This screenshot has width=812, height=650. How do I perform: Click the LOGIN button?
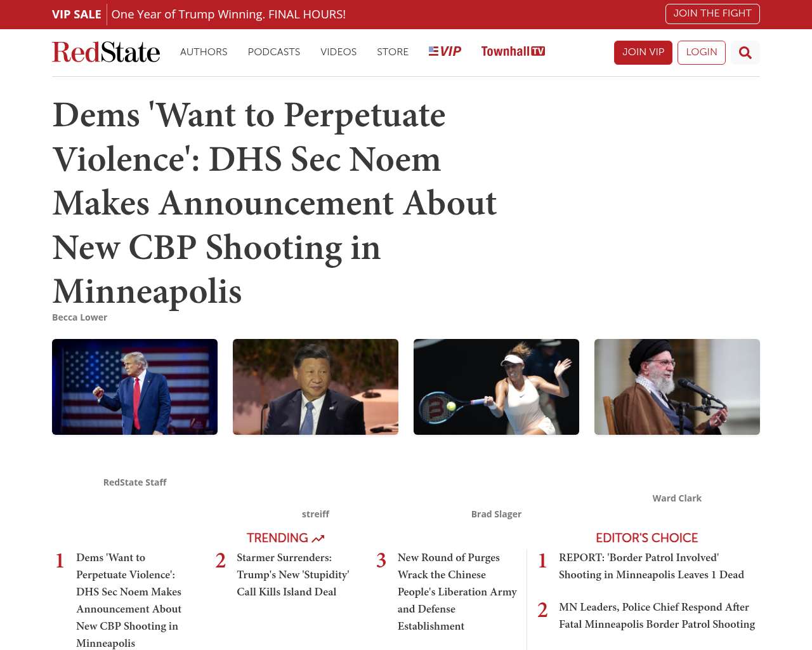[x=702, y=53]
